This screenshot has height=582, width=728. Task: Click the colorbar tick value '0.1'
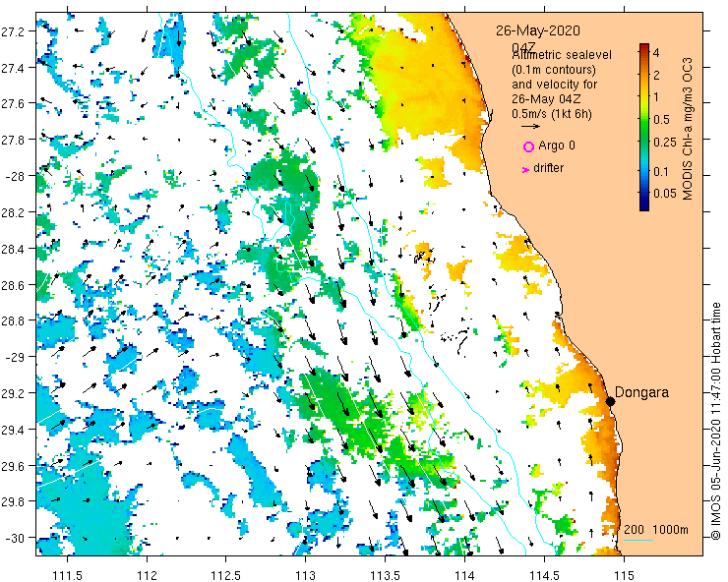[x=661, y=172]
